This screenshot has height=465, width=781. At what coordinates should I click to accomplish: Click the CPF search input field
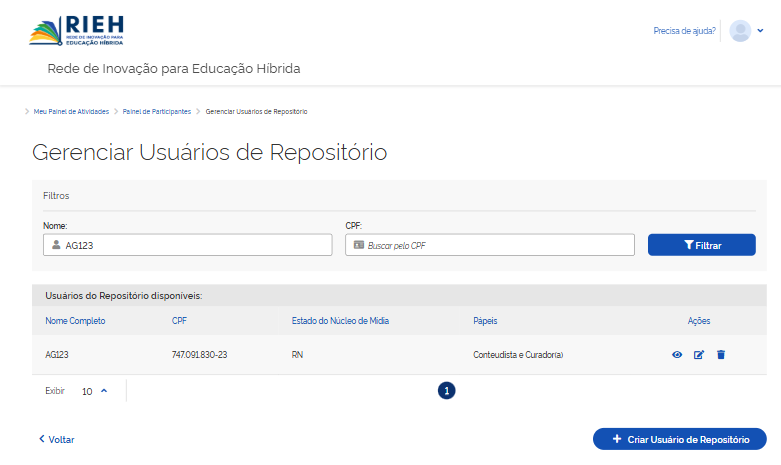click(x=490, y=245)
